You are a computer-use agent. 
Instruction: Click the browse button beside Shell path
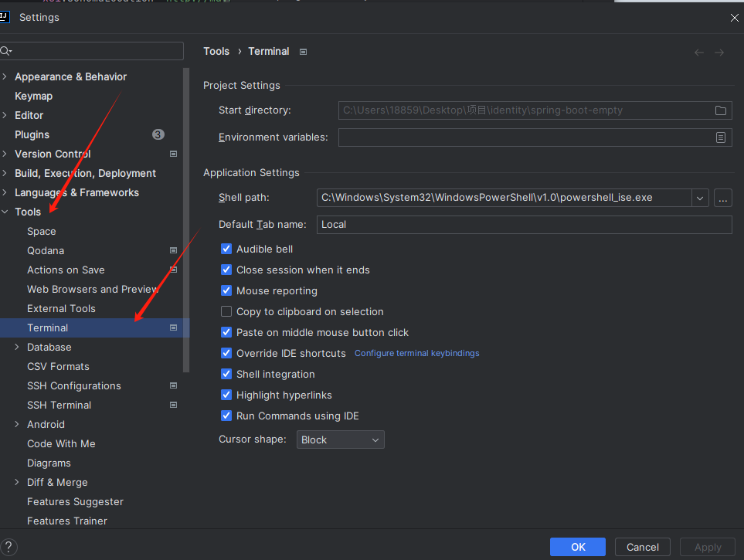722,198
